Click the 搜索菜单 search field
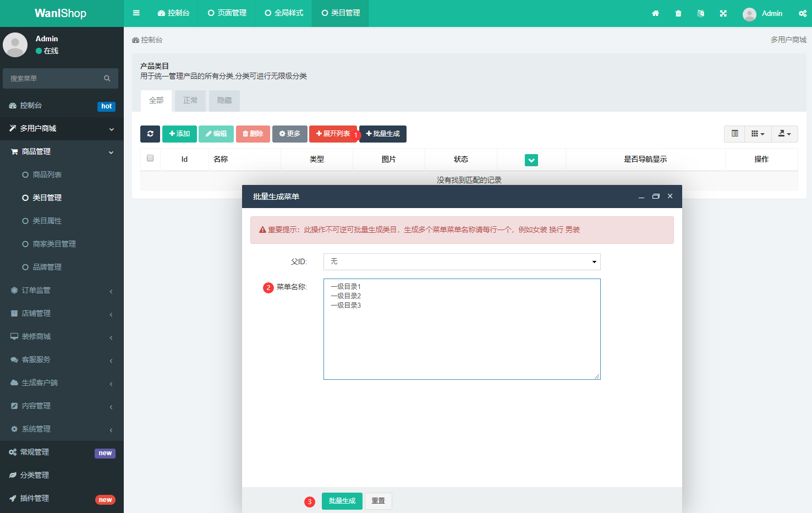The image size is (812, 513). pos(53,78)
